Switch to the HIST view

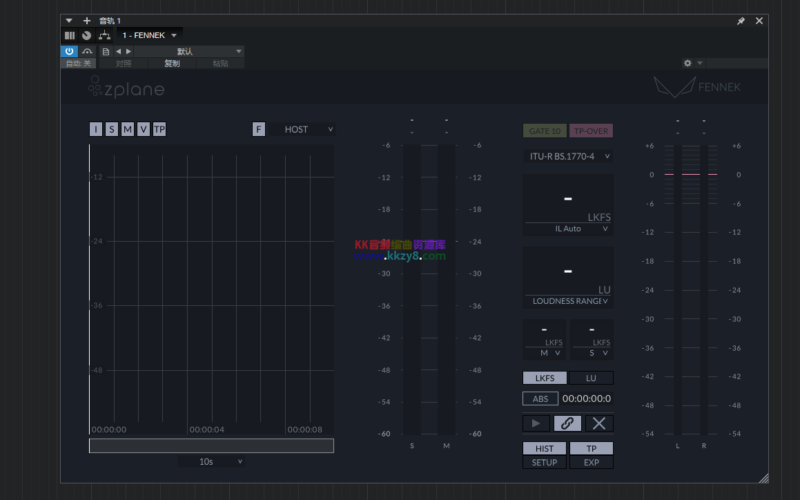544,448
